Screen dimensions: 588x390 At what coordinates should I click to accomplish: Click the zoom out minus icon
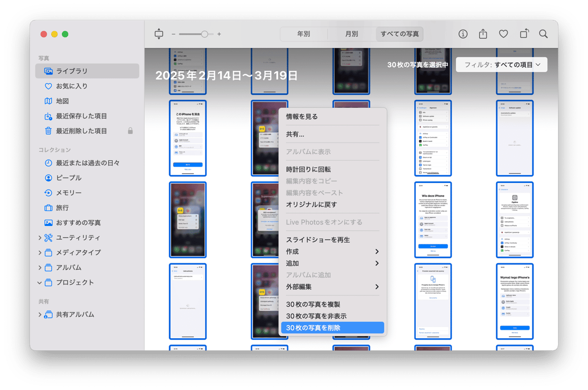click(174, 34)
